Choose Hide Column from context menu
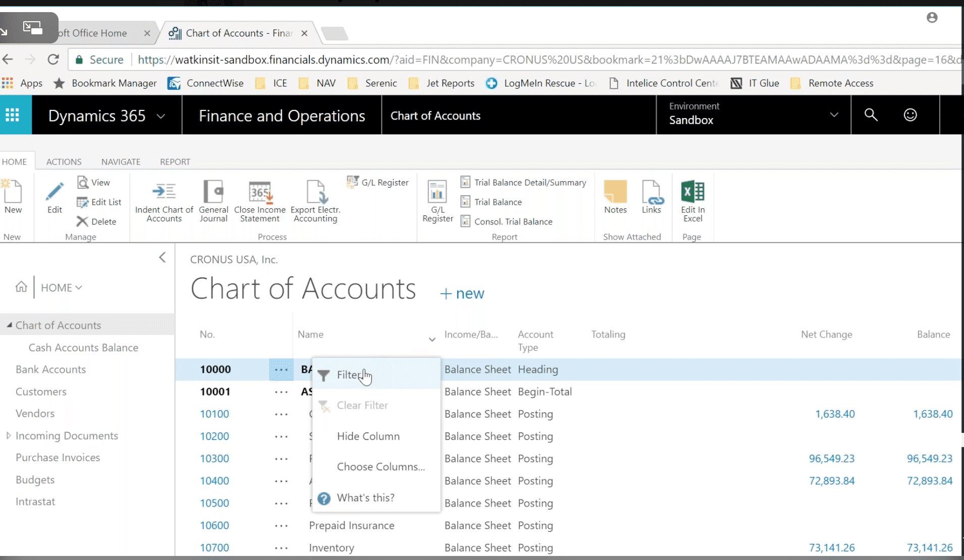 point(376,436)
